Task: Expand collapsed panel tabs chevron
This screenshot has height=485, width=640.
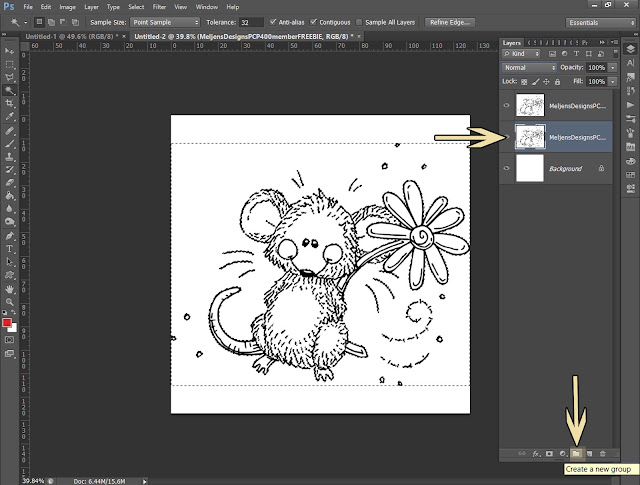Action: pyautogui.click(x=602, y=42)
